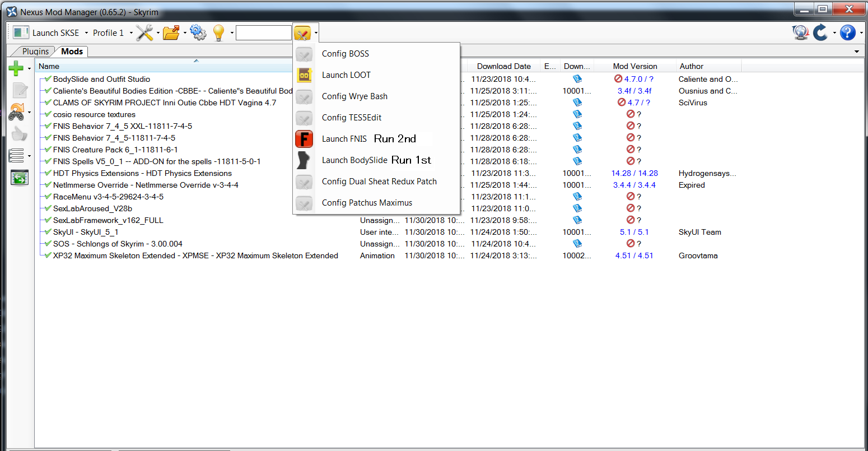This screenshot has width=868, height=451.
Task: Sort by the Mod Version column header
Action: 634,66
